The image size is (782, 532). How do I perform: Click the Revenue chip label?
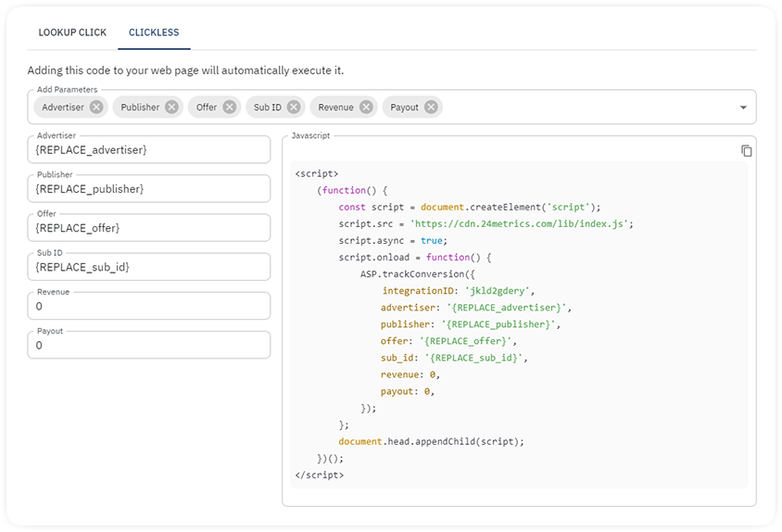pos(335,108)
